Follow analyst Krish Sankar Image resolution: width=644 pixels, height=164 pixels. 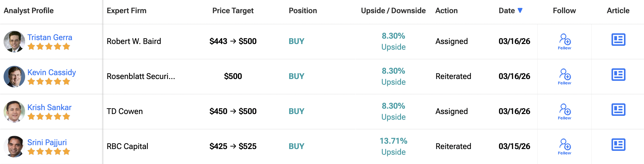(x=564, y=111)
